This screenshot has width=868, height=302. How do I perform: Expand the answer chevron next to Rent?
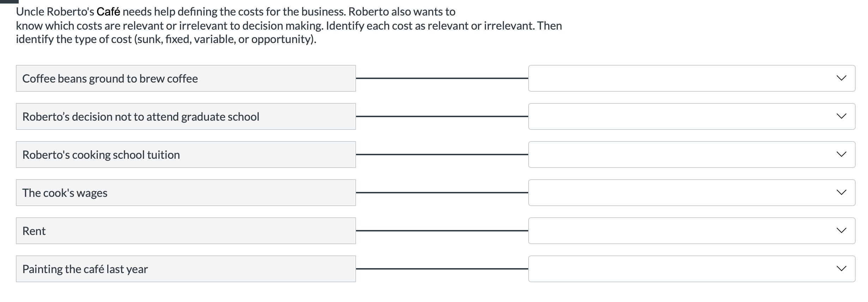pyautogui.click(x=842, y=231)
